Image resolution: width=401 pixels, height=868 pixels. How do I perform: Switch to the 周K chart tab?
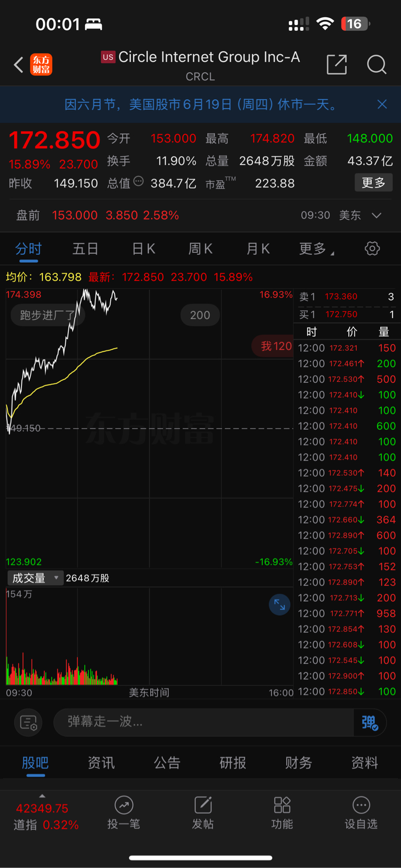coord(200,249)
